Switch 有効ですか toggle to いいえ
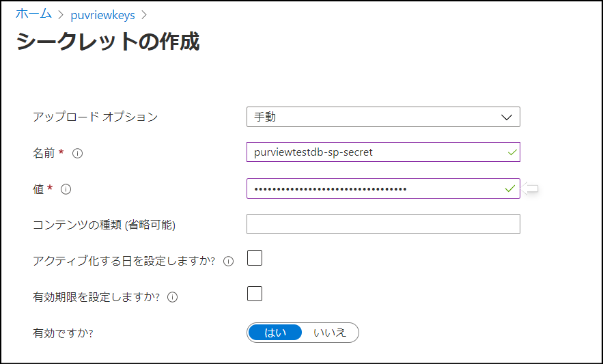The height and width of the screenshot is (364, 603). [x=330, y=333]
